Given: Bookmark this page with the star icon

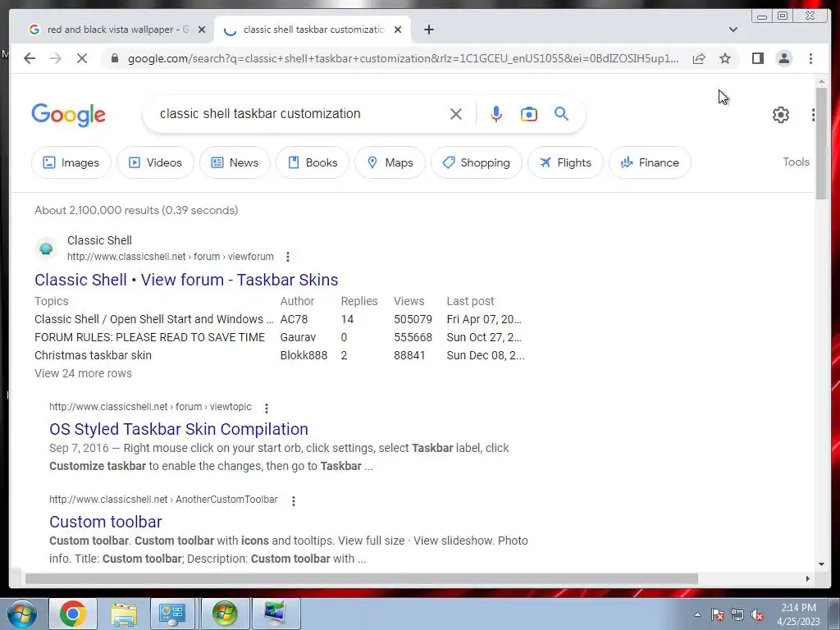Looking at the screenshot, I should (725, 58).
